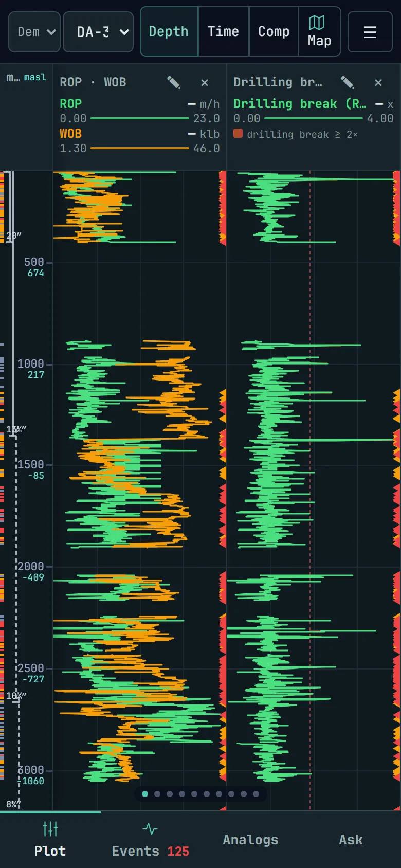Open the Analogs tab
This screenshot has height=868, width=401.
pos(250,840)
